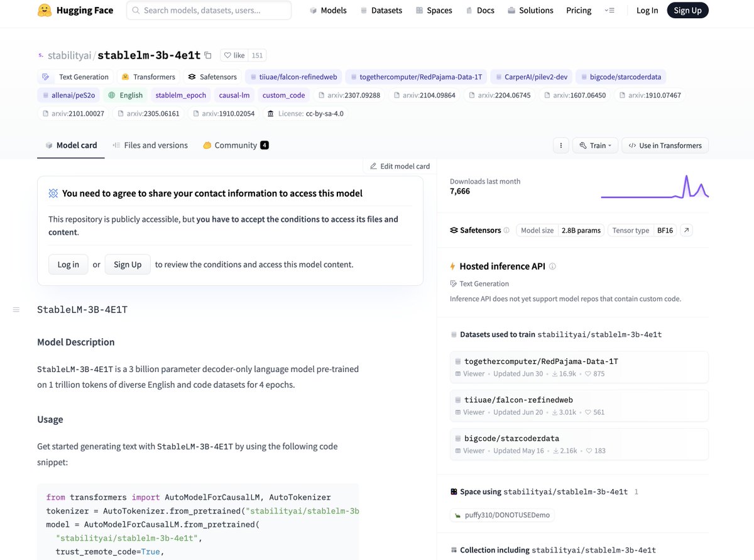Open arxiv:1910.02054 tag
Screen dimensions: 754x560
[x=224, y=113]
